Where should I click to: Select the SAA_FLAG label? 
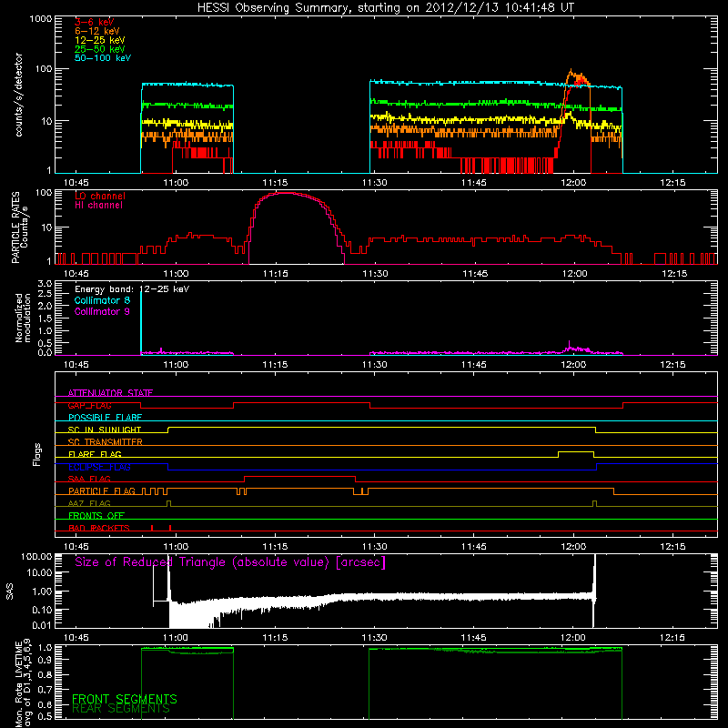pyautogui.click(x=89, y=479)
